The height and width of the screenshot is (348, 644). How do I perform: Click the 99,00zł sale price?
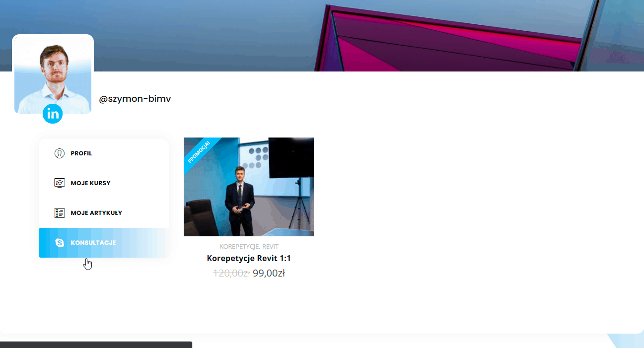(269, 273)
